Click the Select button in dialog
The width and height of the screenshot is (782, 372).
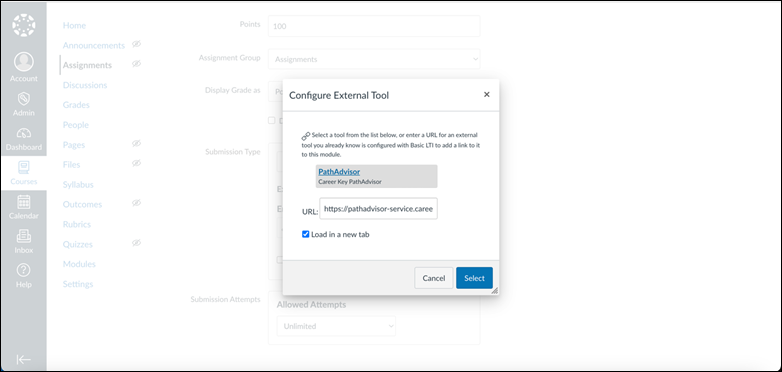click(474, 278)
